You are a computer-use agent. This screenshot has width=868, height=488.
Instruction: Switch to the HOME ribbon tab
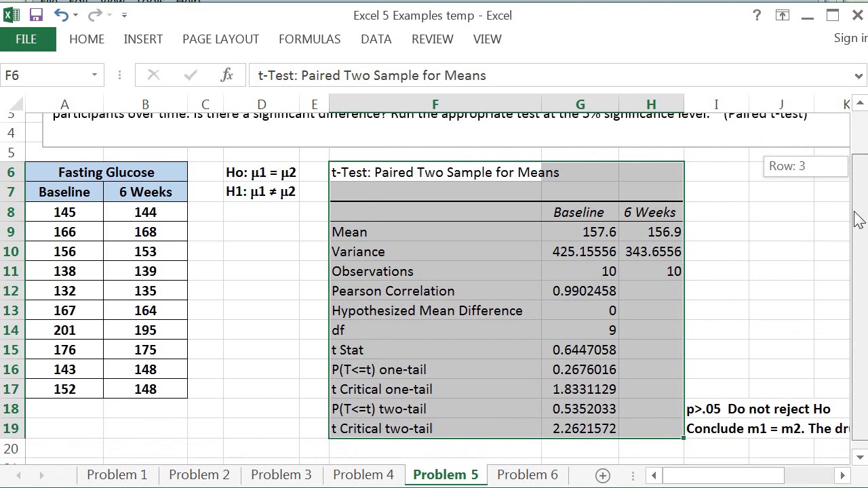(87, 39)
